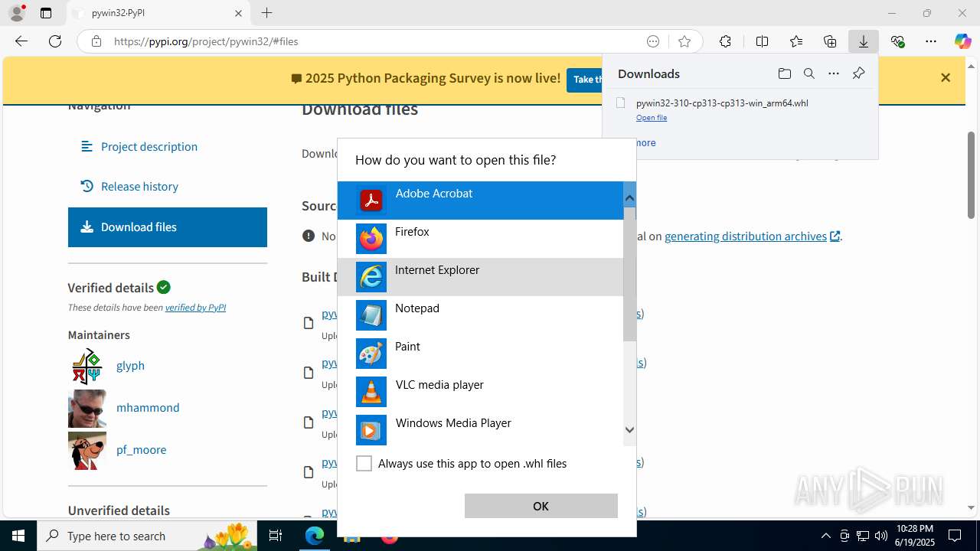Dismiss the Python Packaging Survey banner

coord(946,77)
